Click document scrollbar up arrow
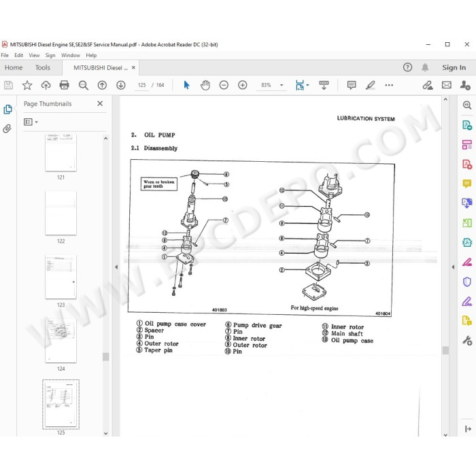Screen dimensions: 476x476 point(445,99)
